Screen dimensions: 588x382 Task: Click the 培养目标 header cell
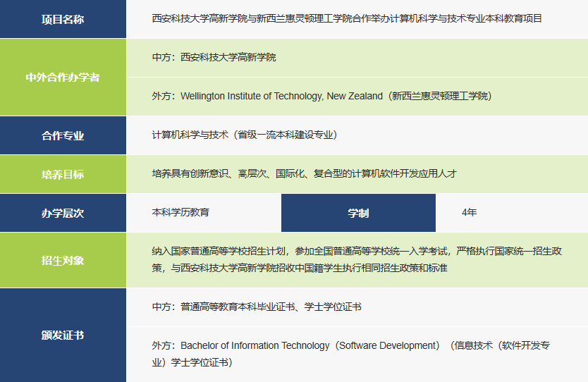(x=63, y=174)
